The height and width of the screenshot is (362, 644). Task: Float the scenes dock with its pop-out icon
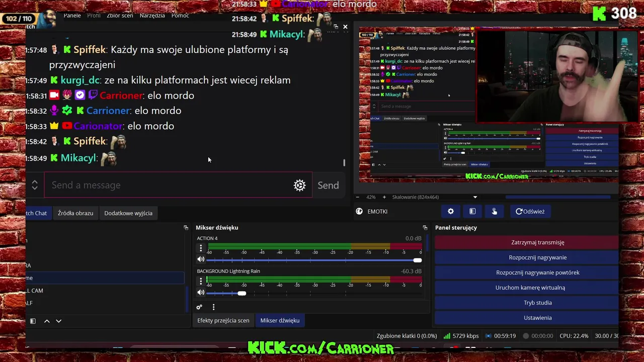186,228
